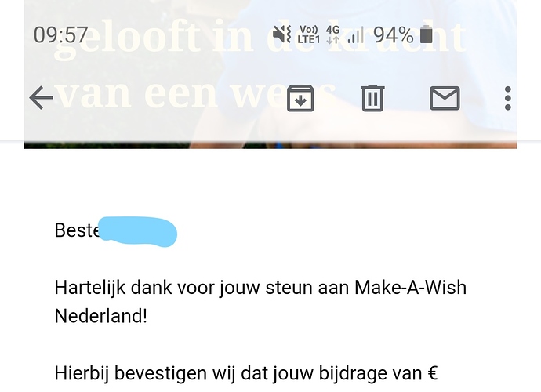Open the three-dot more options menu
Viewport: 541px width, 392px height.
pyautogui.click(x=507, y=98)
